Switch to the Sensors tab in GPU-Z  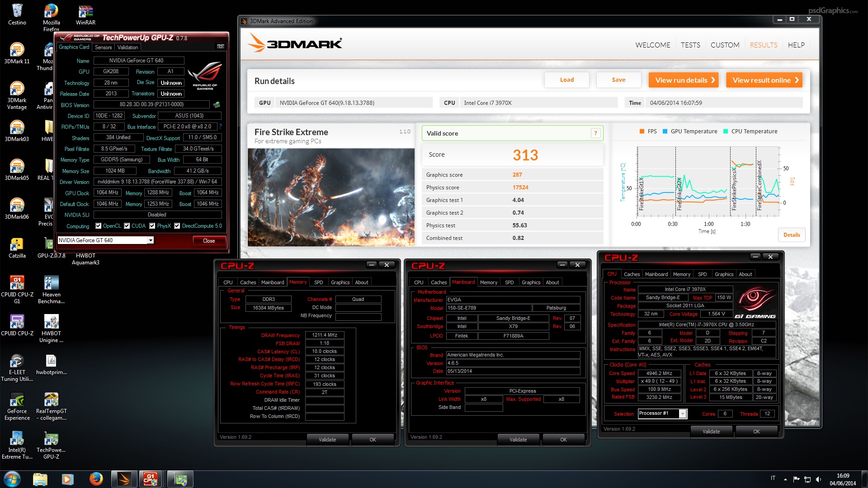coord(104,47)
